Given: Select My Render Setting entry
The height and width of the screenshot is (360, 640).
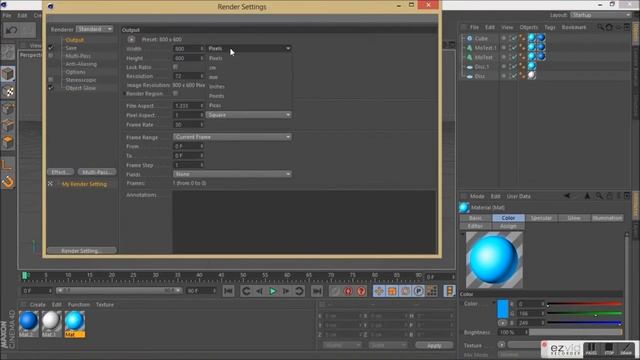Looking at the screenshot, I should pos(84,184).
